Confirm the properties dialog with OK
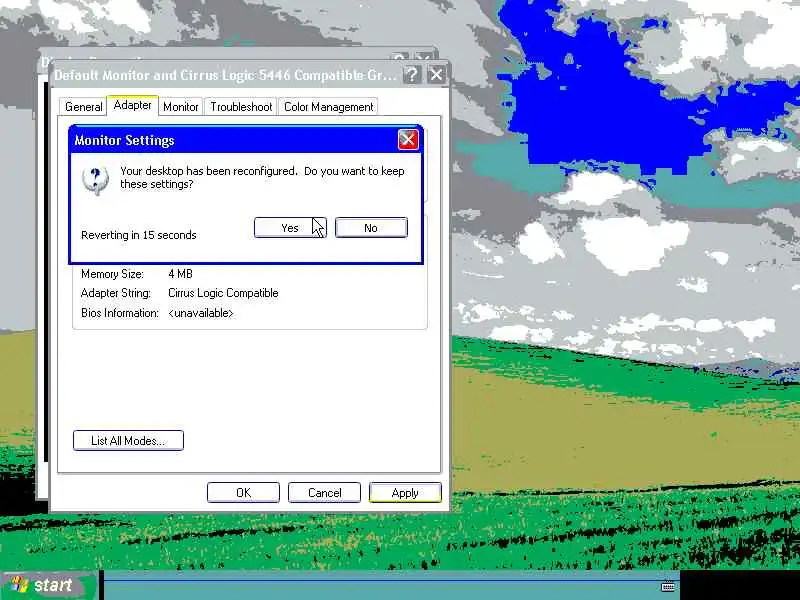The height and width of the screenshot is (600, 800). coord(243,492)
